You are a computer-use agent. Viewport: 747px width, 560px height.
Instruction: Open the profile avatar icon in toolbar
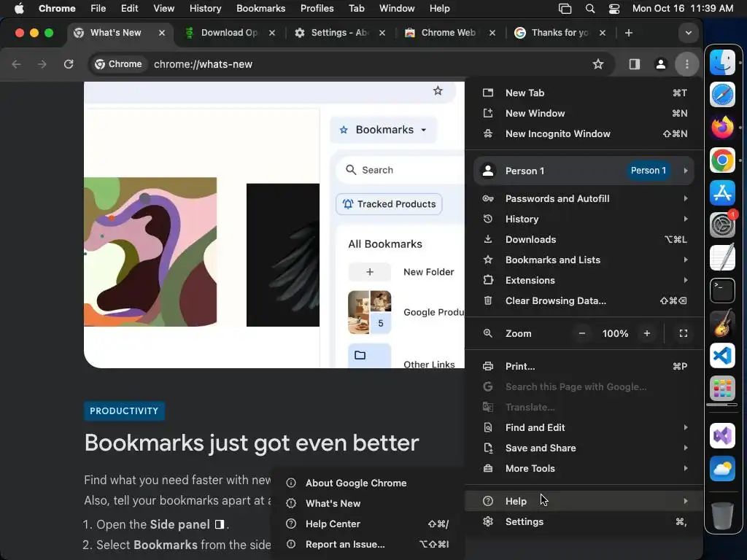click(660, 64)
